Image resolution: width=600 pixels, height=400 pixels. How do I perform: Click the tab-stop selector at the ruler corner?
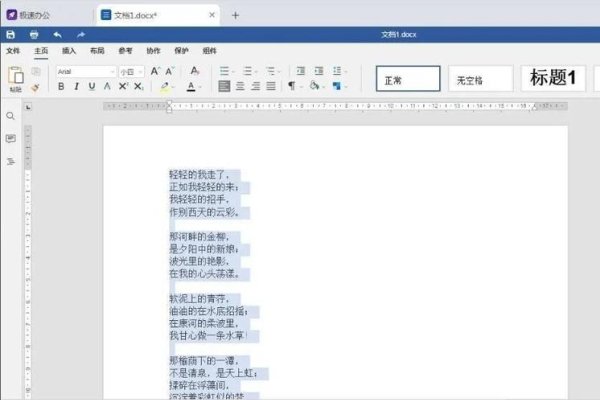pyautogui.click(x=28, y=108)
